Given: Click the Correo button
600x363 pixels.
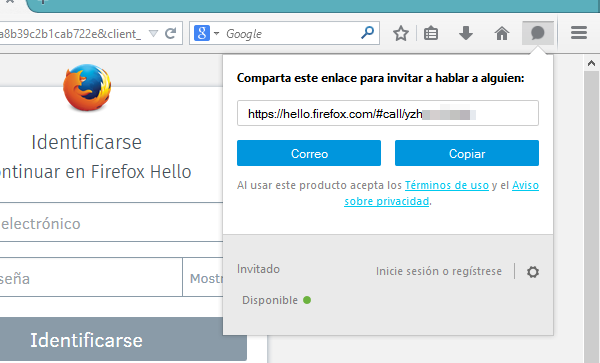Looking at the screenshot, I should (x=309, y=153).
